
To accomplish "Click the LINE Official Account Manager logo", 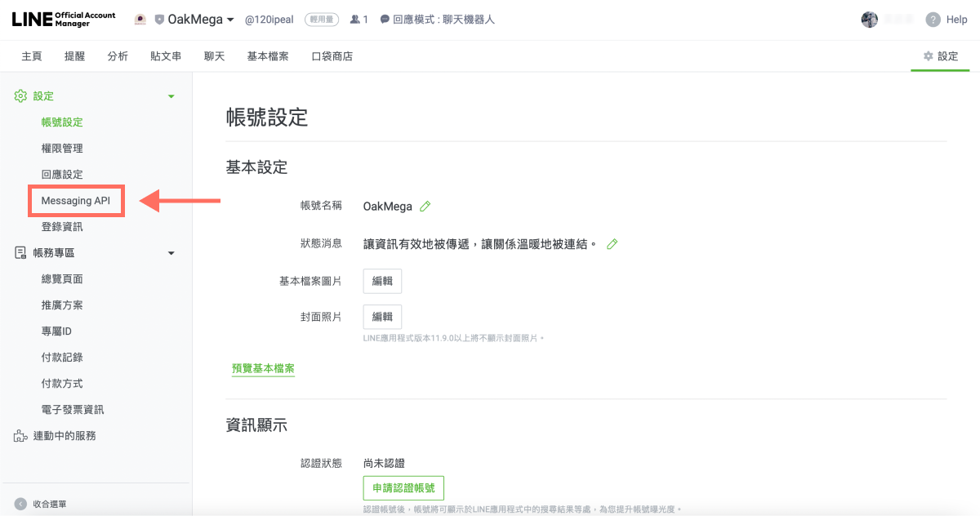I will tap(64, 20).
